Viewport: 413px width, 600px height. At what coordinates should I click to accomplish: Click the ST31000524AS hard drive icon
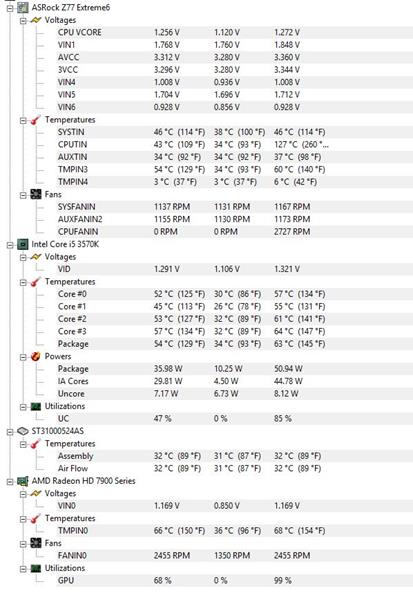[23, 431]
